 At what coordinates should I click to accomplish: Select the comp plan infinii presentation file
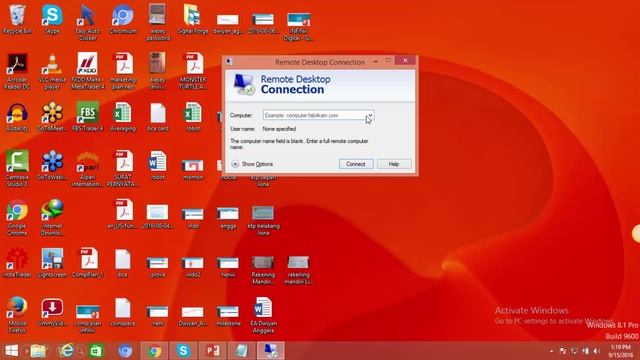[88, 318]
